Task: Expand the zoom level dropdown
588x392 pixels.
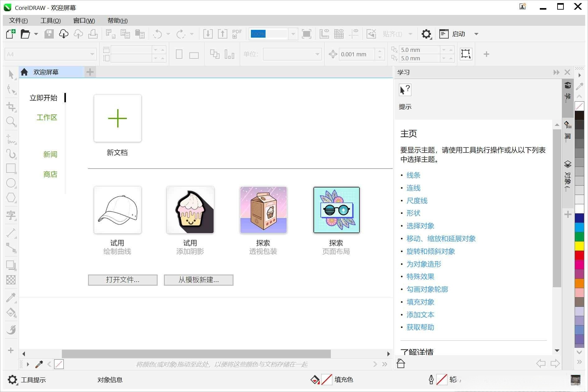Action: coord(293,34)
